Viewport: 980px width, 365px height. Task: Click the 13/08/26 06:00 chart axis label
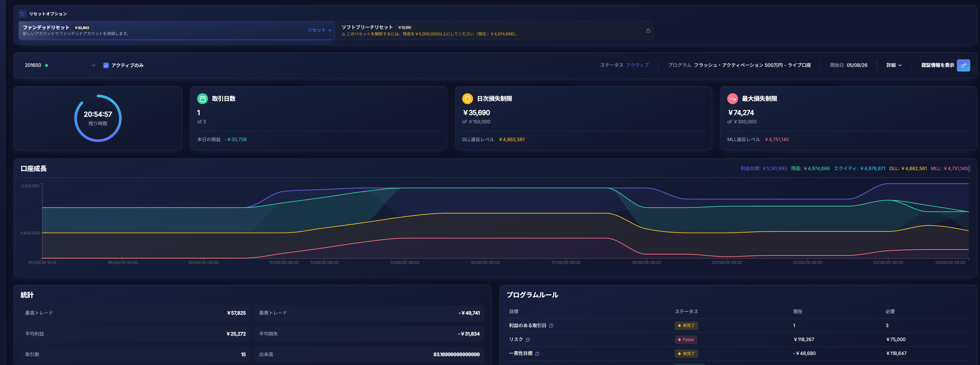(405, 263)
